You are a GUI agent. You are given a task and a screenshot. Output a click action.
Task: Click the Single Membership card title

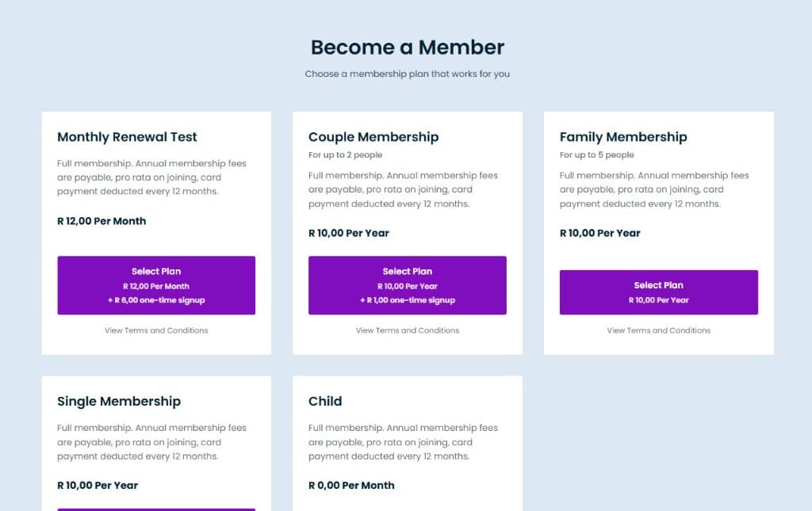point(119,402)
